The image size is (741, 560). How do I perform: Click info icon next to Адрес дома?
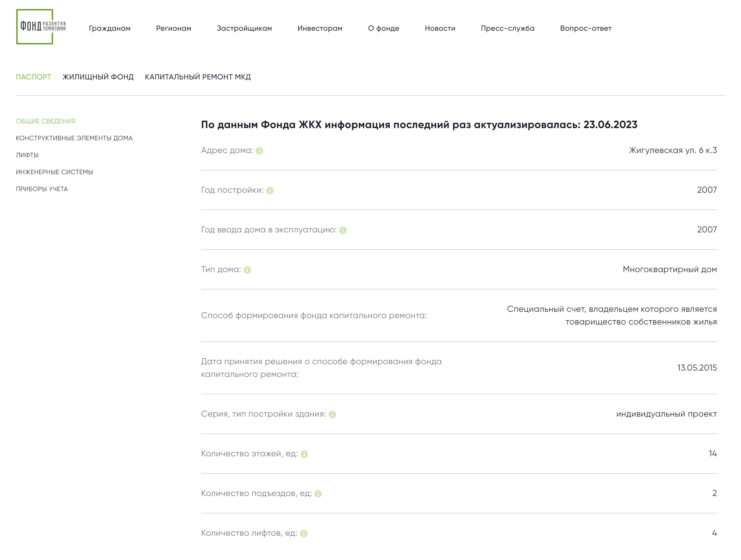pyautogui.click(x=259, y=151)
